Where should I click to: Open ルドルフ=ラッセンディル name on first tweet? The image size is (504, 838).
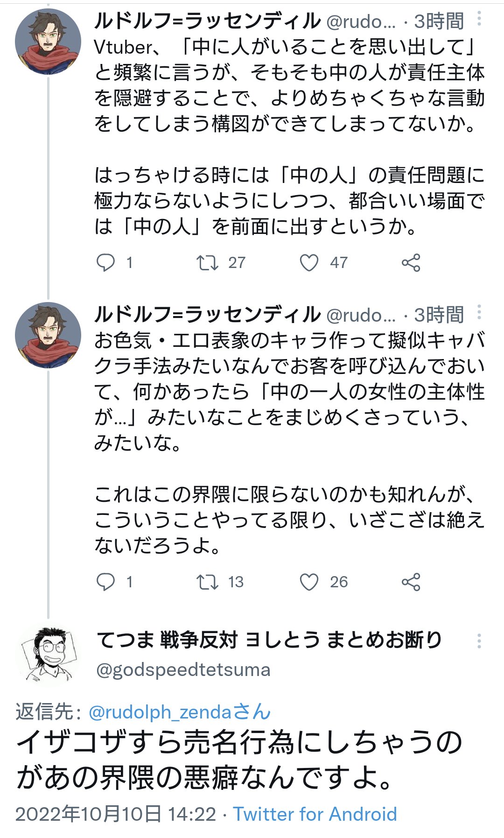click(x=208, y=21)
